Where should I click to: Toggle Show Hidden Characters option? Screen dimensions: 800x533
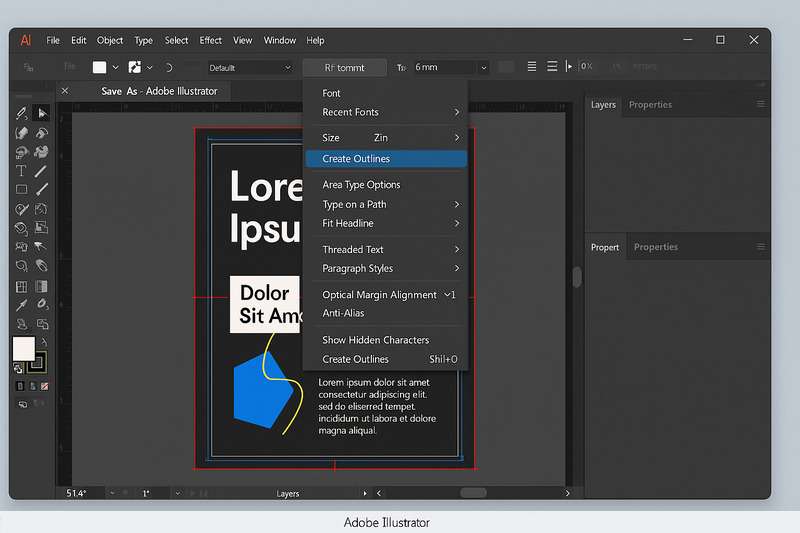tap(375, 340)
